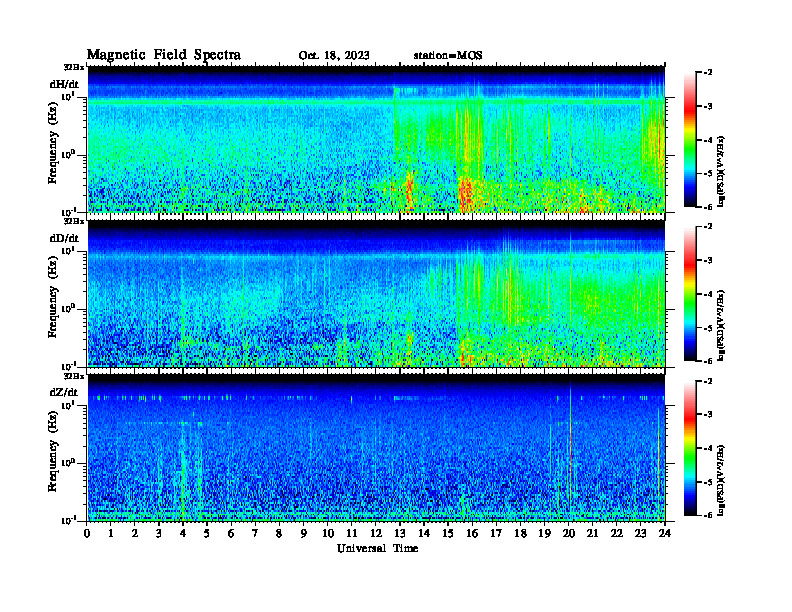Click hour tick label "5" on time axis

coord(207,534)
